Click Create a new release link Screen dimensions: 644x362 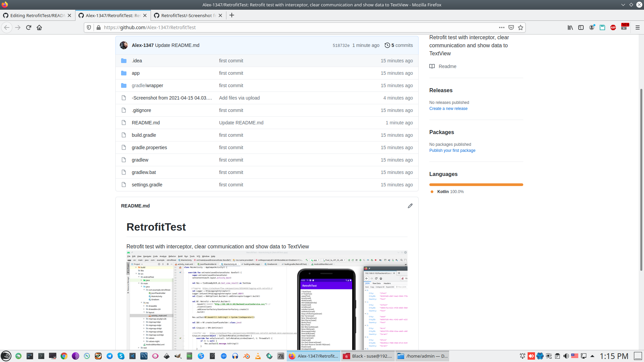pyautogui.click(x=448, y=109)
